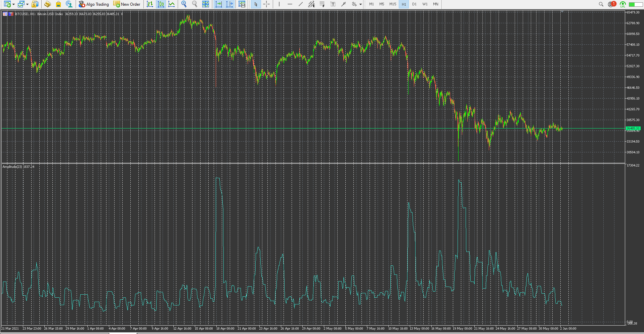Viewport: 644px width, 334px height.
Task: Expand the chart profiles dropdown
Action: tap(28, 4)
